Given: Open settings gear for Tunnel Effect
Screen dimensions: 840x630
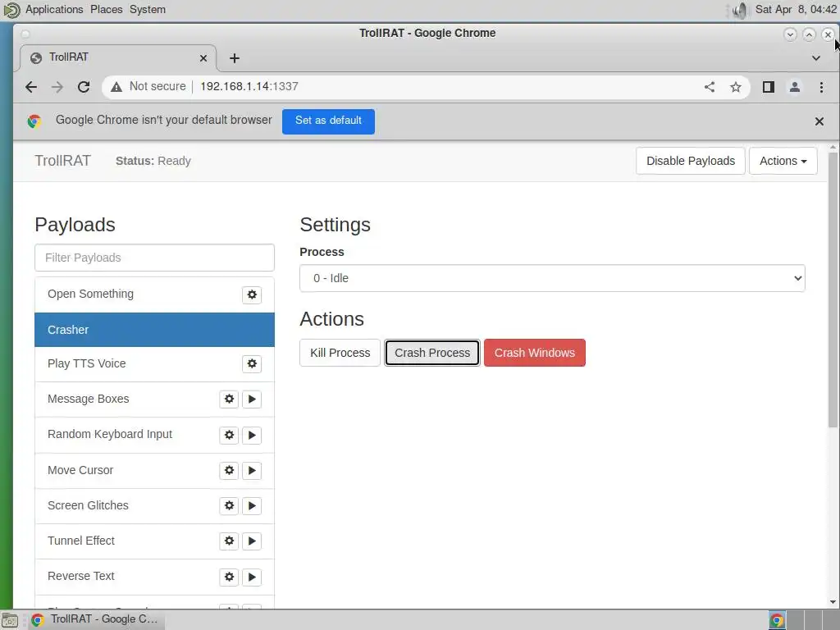Looking at the screenshot, I should coord(230,541).
